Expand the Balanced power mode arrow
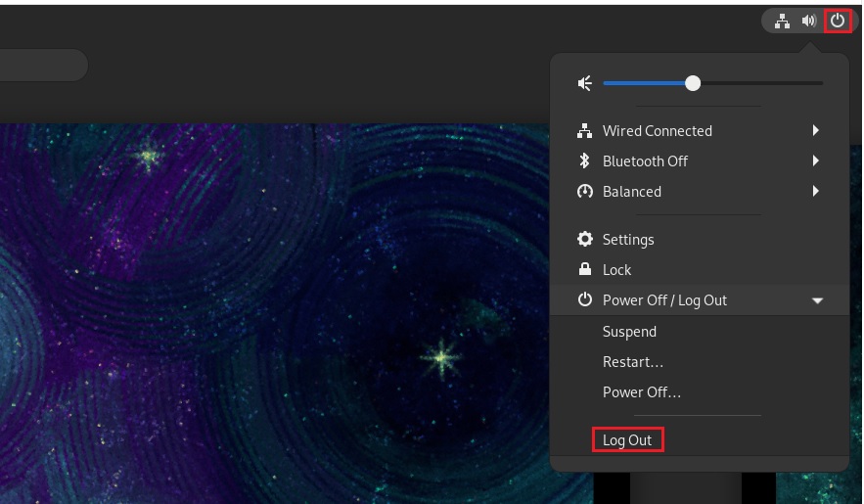Viewport: 864px width, 504px height. pyautogui.click(x=815, y=192)
